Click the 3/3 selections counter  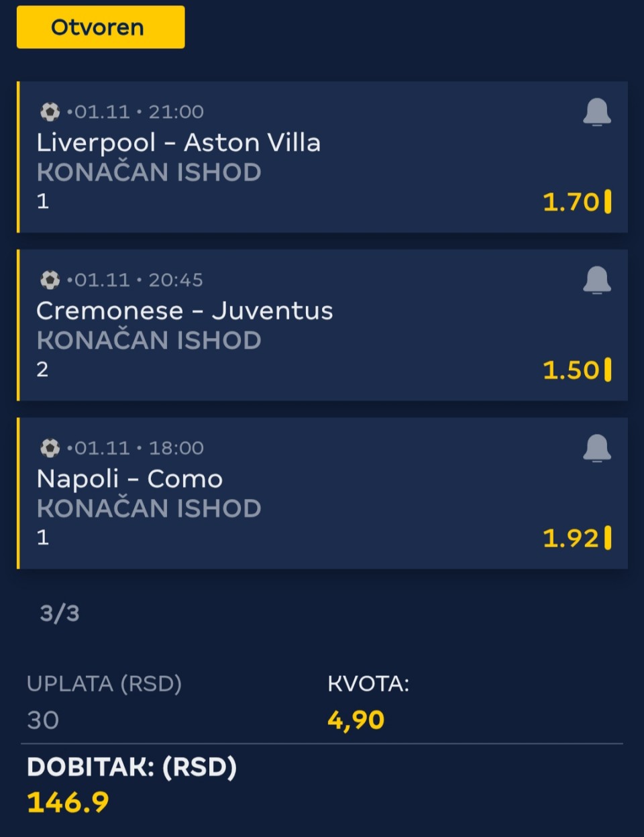(60, 613)
